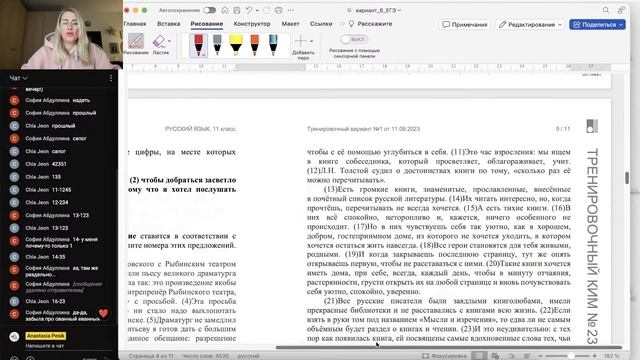The height and width of the screenshot is (360, 640).
Task: Click the русский language status indicator
Action: 248,356
